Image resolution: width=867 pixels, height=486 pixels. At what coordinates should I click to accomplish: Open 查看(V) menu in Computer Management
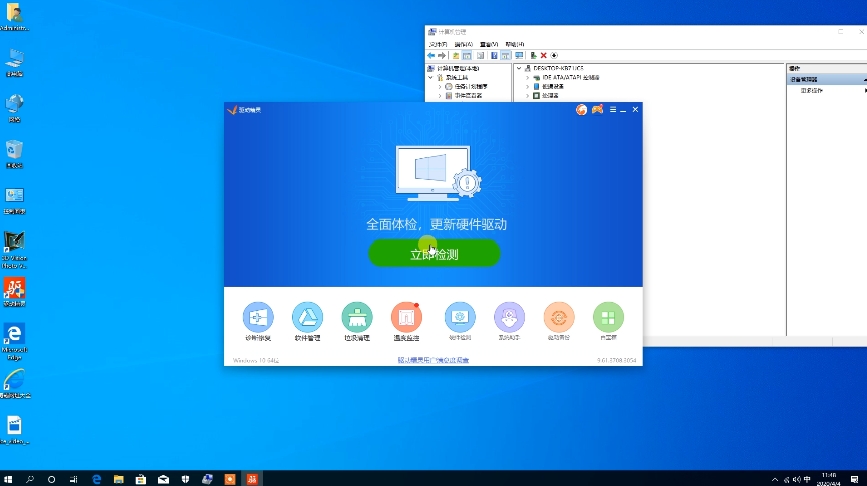(x=489, y=44)
